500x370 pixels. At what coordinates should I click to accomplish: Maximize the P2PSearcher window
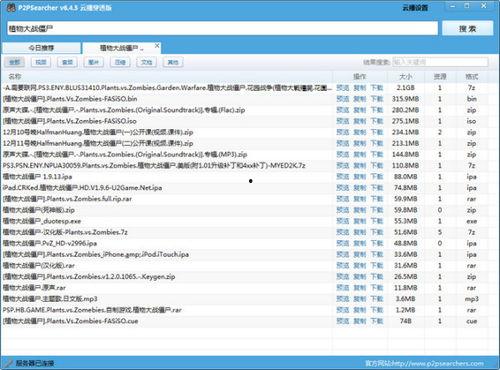[x=467, y=6]
